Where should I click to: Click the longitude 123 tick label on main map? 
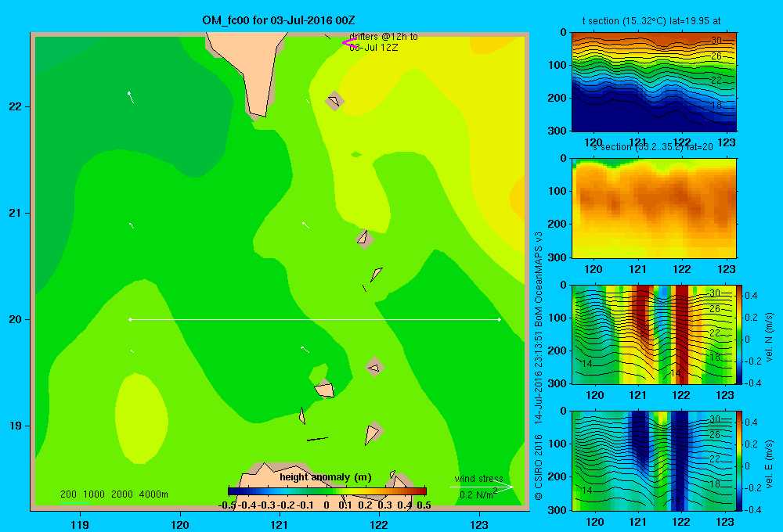(479, 524)
